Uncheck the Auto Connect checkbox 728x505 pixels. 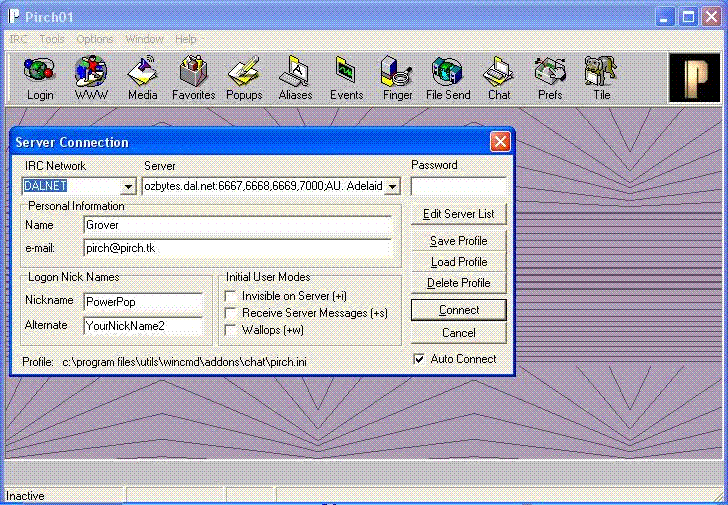(419, 359)
